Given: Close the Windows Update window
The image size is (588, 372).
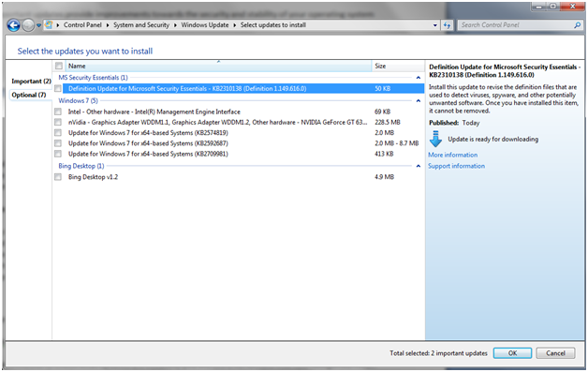Looking at the screenshot, I should pyautogui.click(x=573, y=7).
